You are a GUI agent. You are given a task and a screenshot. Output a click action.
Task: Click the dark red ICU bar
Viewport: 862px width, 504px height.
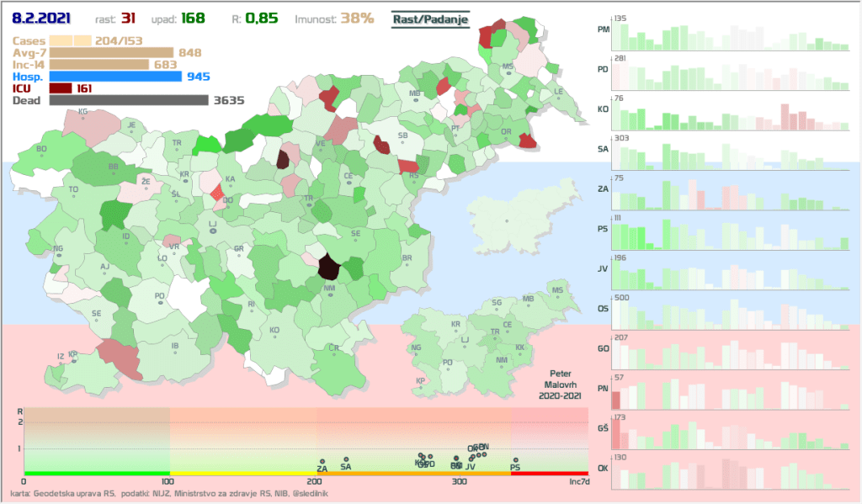click(x=61, y=88)
